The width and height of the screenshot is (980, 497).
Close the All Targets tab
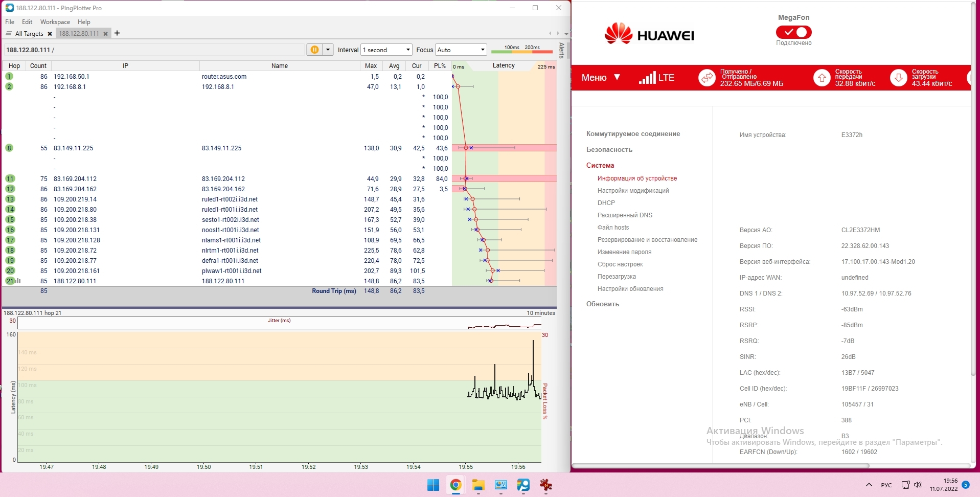[50, 34]
